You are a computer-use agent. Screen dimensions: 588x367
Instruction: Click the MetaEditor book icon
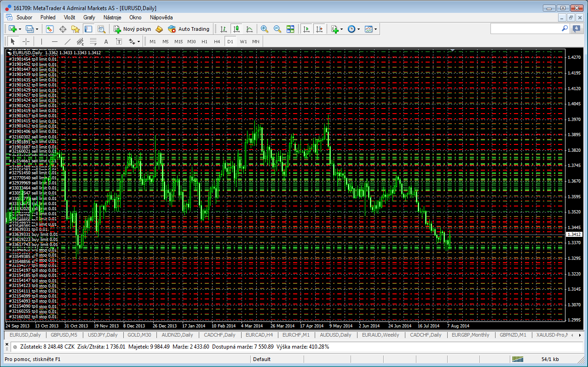pyautogui.click(x=159, y=29)
